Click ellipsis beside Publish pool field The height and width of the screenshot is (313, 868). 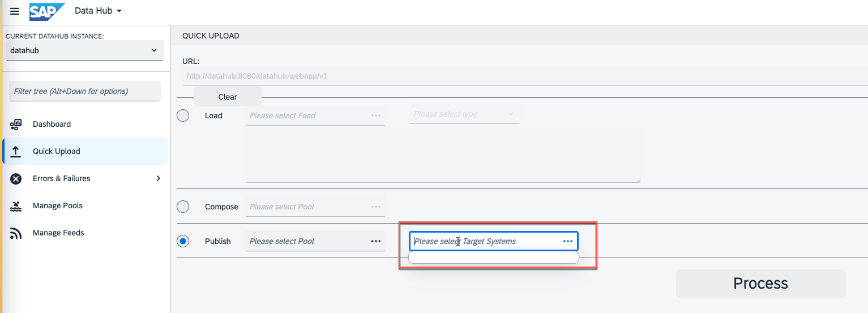(x=375, y=241)
